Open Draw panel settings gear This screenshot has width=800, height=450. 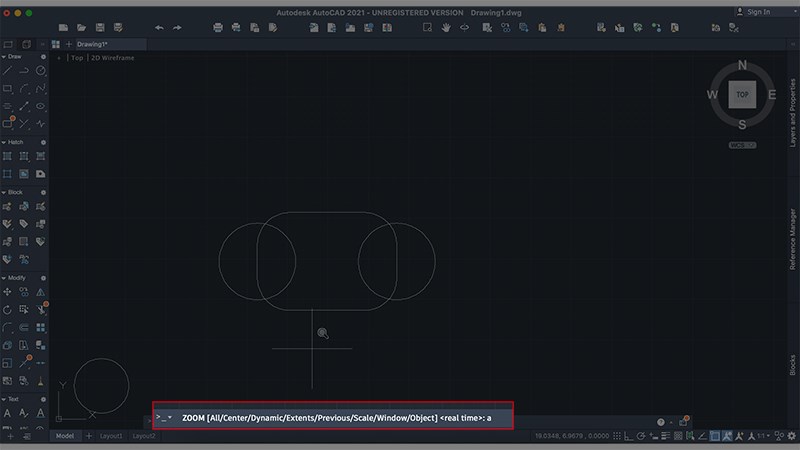(43, 57)
